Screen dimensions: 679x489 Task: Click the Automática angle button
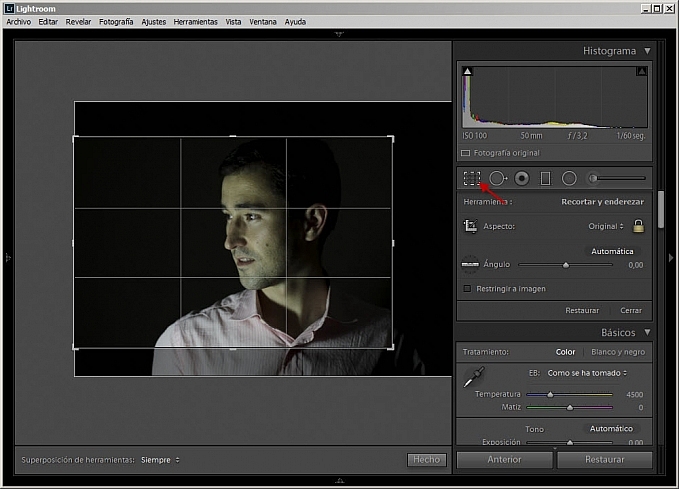[x=612, y=251]
